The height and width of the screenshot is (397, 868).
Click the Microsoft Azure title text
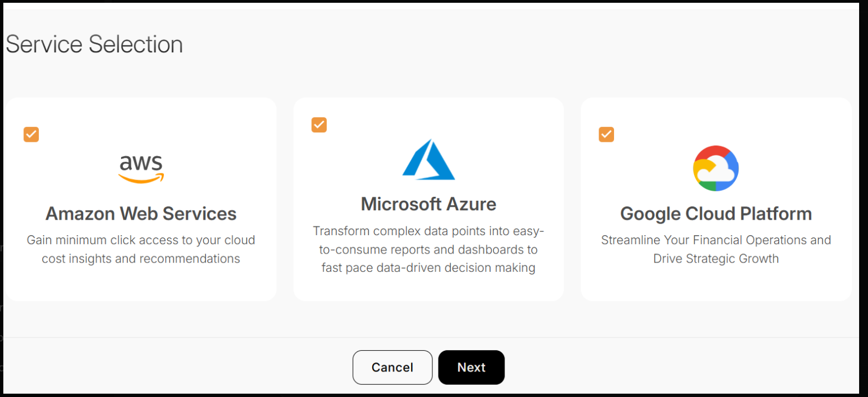[x=428, y=204]
